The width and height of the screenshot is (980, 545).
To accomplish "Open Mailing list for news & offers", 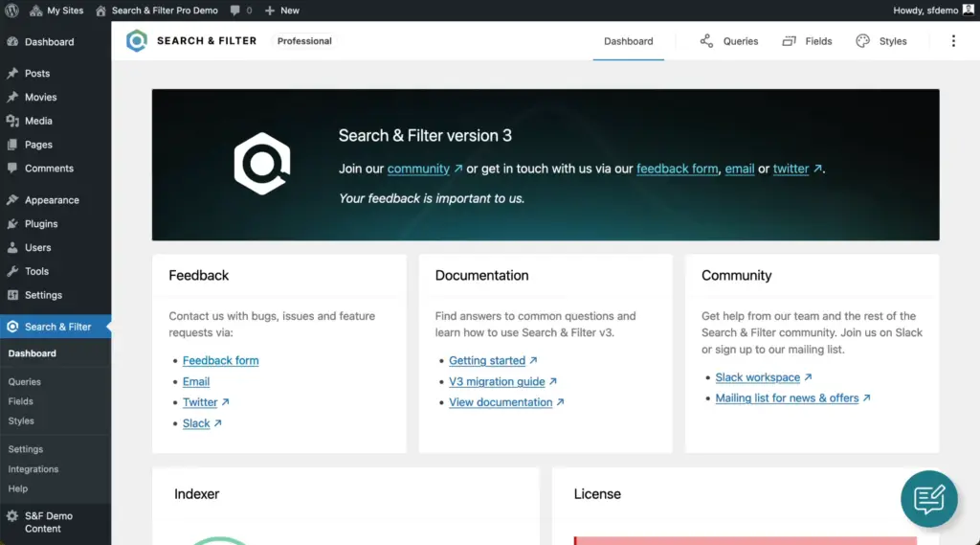I will coord(787,397).
